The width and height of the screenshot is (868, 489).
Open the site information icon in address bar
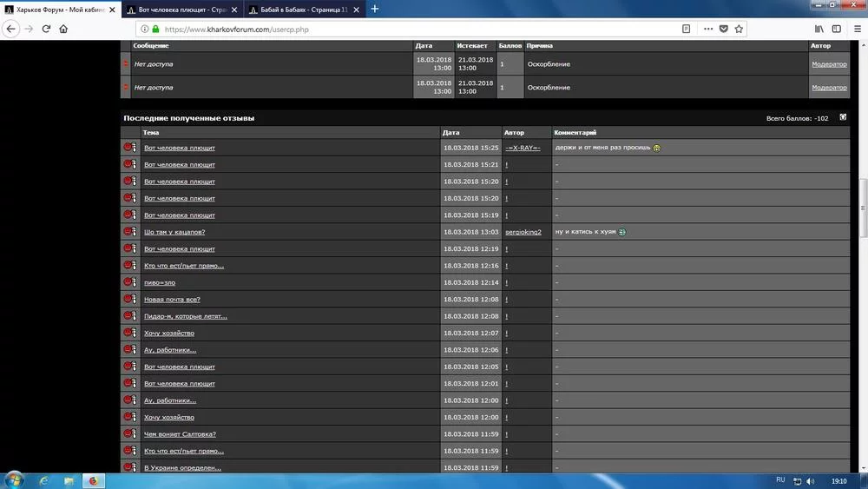coord(144,29)
